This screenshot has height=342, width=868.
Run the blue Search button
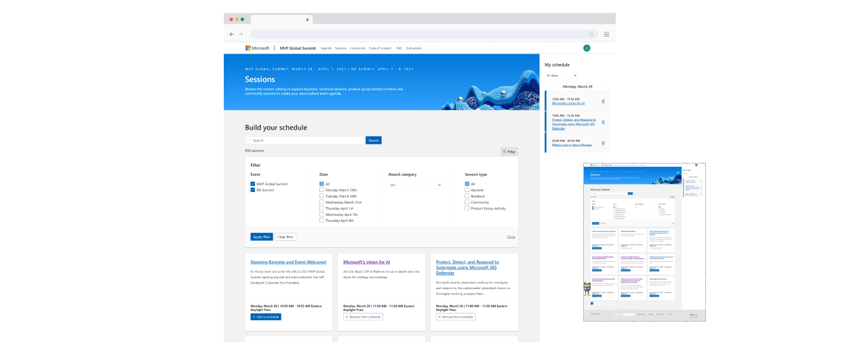(374, 140)
